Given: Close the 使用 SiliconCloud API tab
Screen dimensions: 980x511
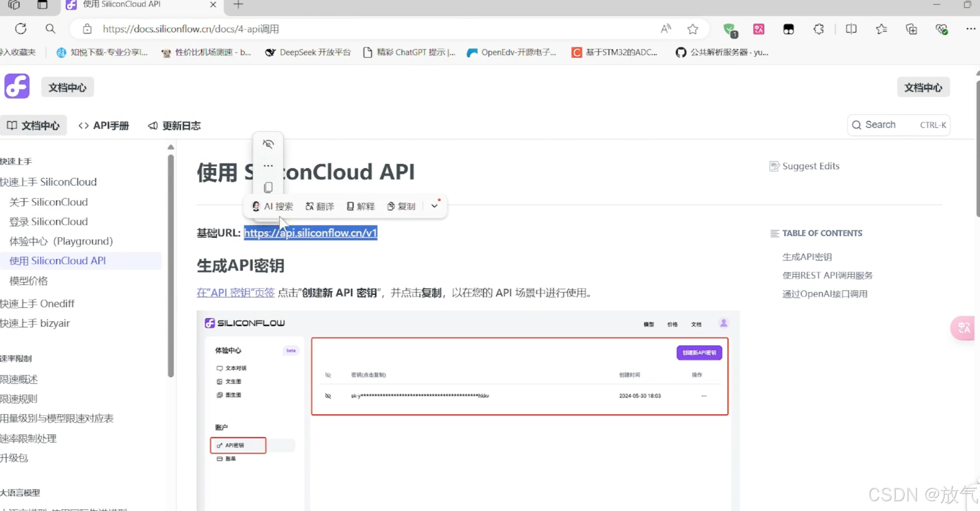Looking at the screenshot, I should 213,4.
